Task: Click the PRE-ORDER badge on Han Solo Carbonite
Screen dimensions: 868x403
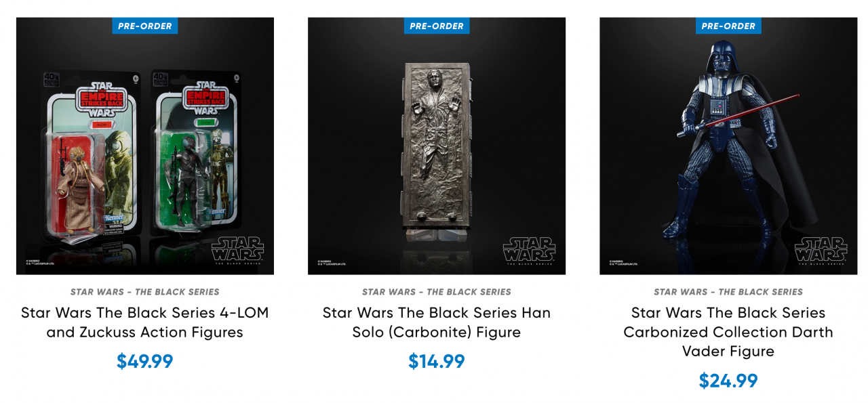Action: point(437,26)
